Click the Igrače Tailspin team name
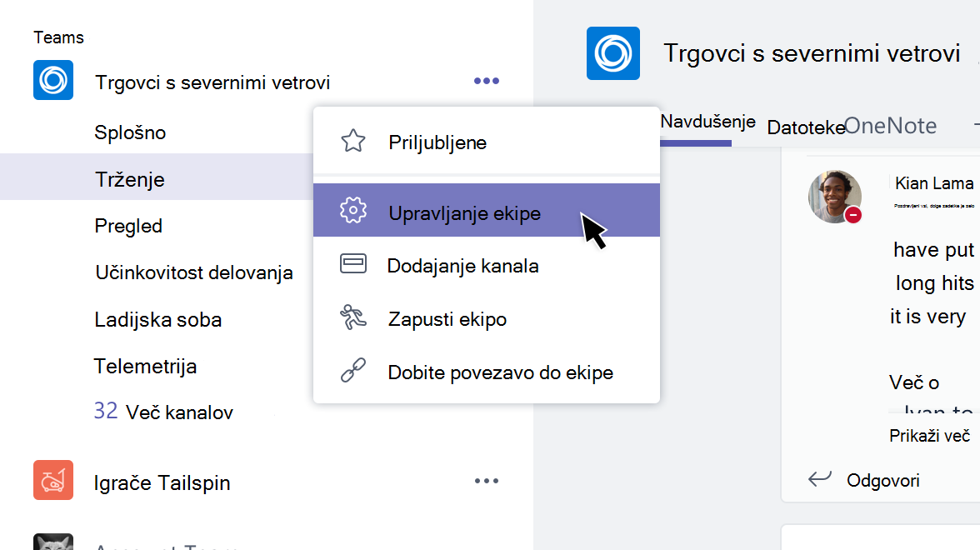Screen dimensions: 980x550 tap(162, 482)
